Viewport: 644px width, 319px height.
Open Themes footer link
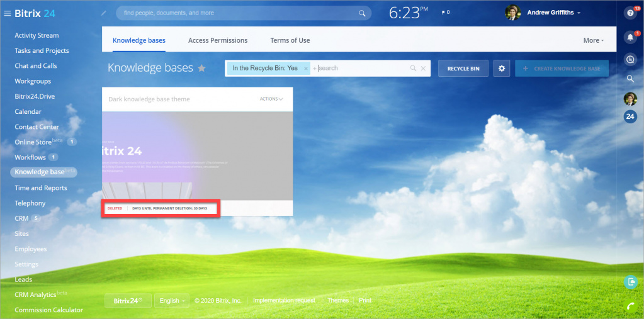click(x=338, y=301)
